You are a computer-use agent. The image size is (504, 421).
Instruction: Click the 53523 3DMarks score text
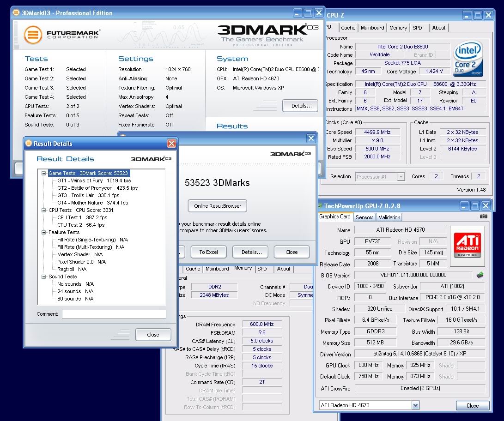point(217,183)
